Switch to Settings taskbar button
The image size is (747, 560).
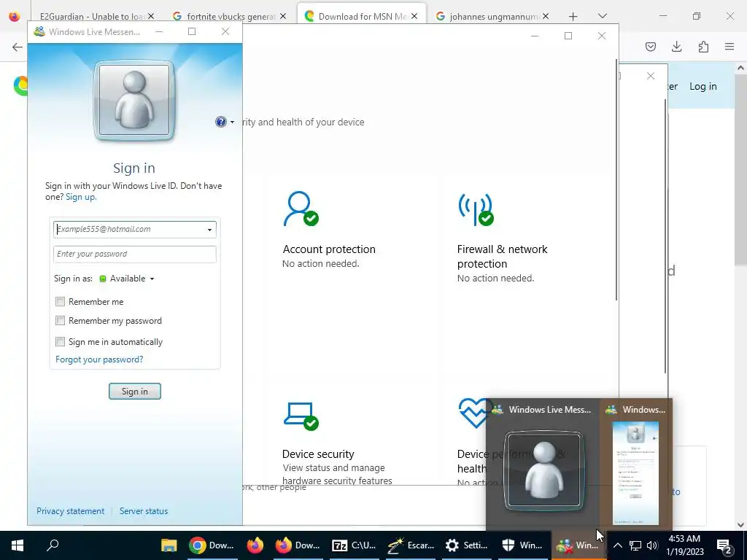click(466, 545)
